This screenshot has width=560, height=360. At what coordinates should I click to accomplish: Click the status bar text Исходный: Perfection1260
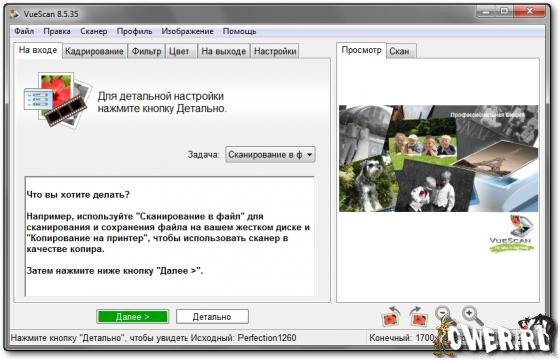tap(243, 338)
